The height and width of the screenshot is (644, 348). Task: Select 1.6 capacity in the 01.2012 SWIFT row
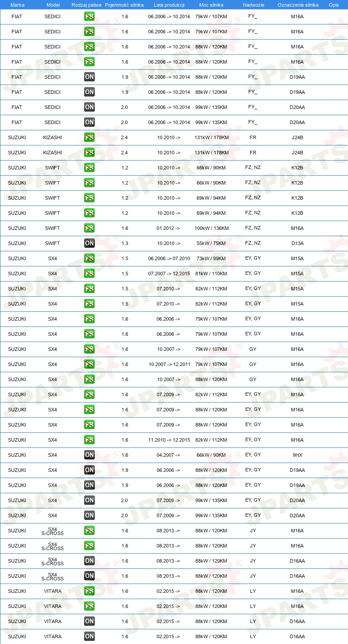point(125,228)
